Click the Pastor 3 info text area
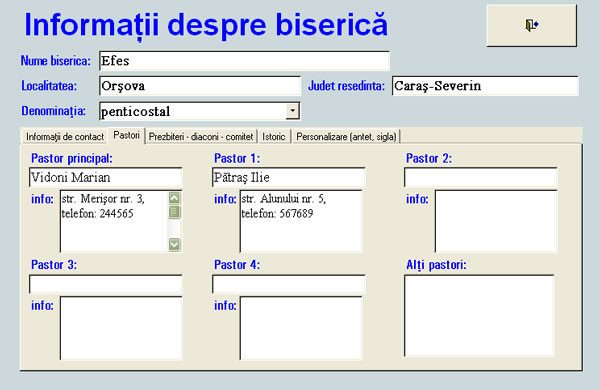The image size is (600, 390). 121,328
